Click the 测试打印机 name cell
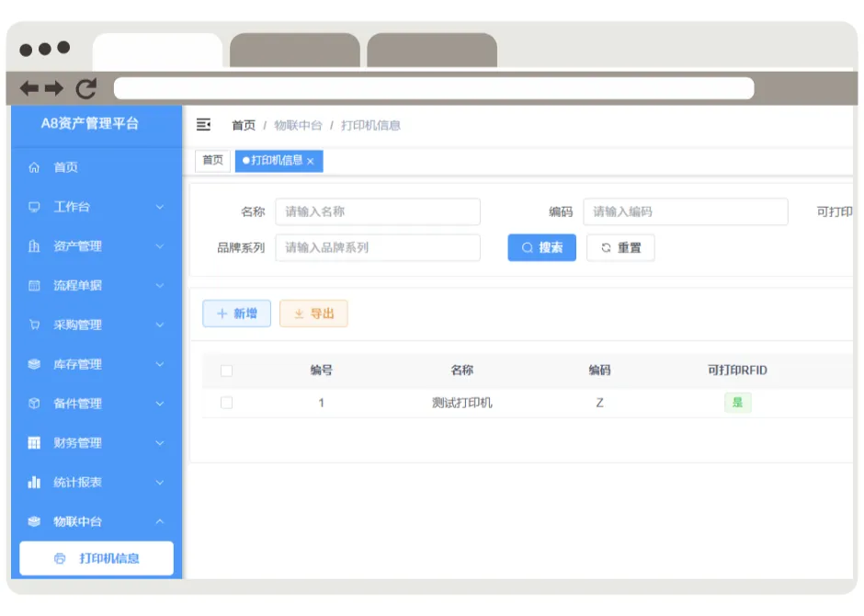The height and width of the screenshot is (616, 864). [461, 403]
